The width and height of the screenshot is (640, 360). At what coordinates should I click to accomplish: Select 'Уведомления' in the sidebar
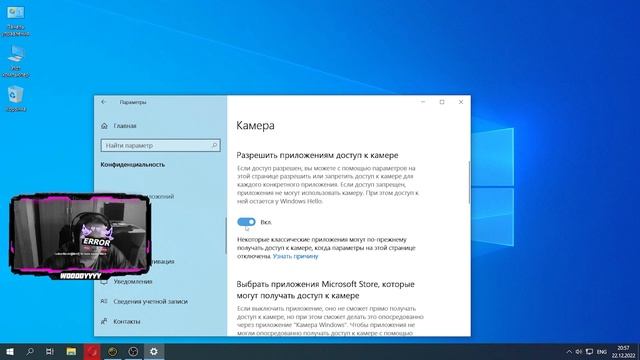click(x=133, y=282)
